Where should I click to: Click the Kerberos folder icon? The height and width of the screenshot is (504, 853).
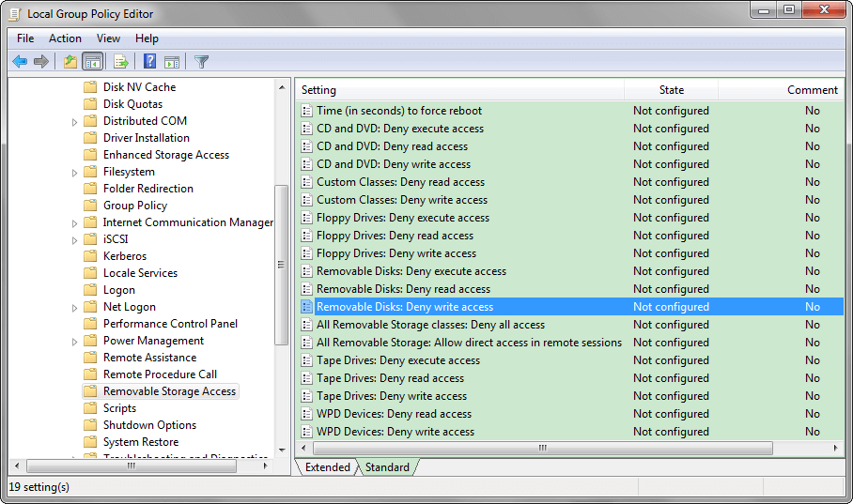pos(90,256)
